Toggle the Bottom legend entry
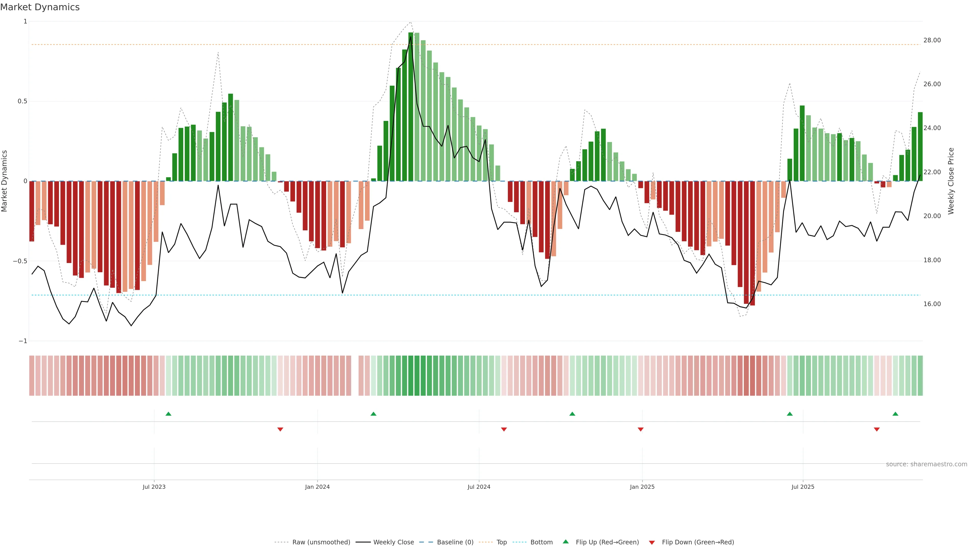Screen dimensions: 980x551 click(541, 542)
